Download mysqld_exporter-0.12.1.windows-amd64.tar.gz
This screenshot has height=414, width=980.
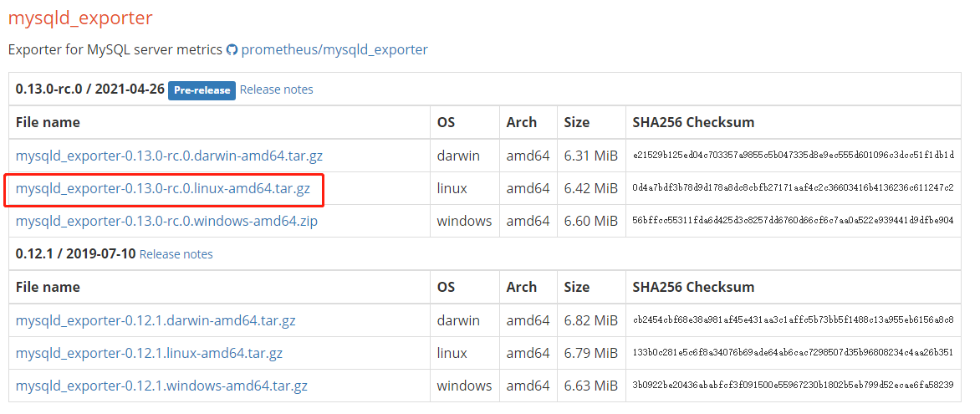(162, 386)
